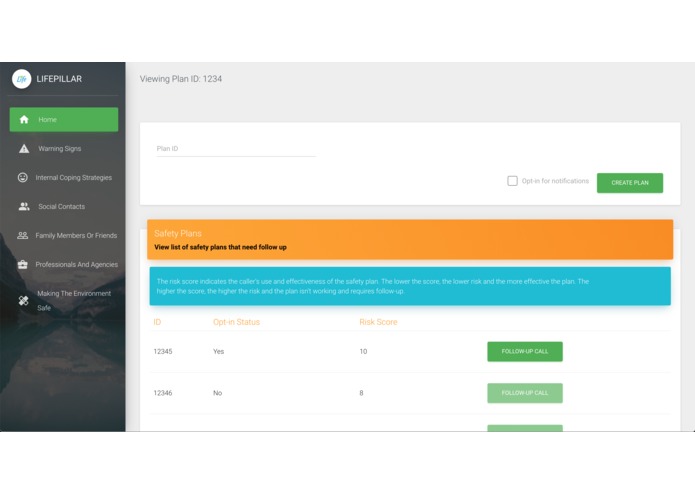The image size is (695, 494).
Task: Click the Create Plan button
Action: coord(630,183)
